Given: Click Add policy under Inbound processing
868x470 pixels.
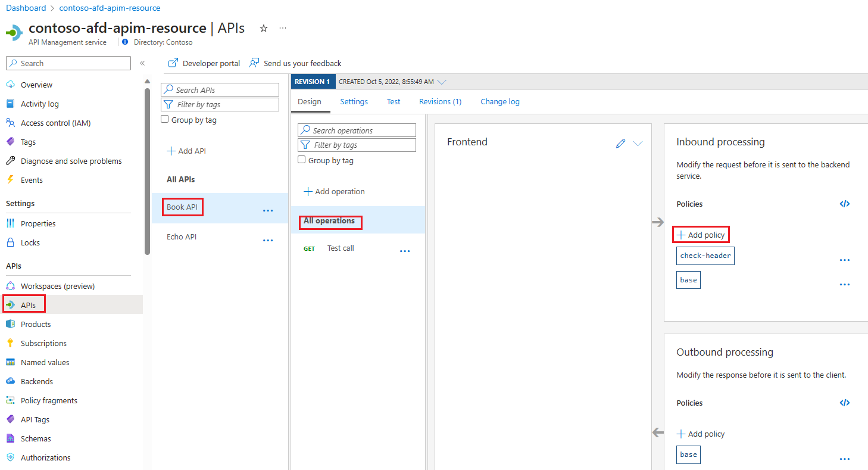Looking at the screenshot, I should click(x=701, y=234).
